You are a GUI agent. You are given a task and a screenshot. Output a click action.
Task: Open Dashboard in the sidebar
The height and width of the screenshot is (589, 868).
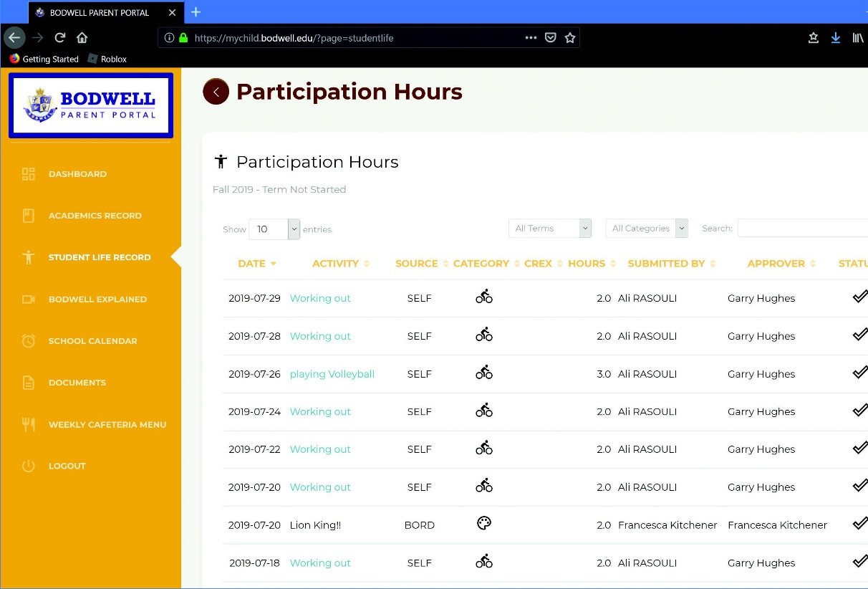tap(77, 174)
